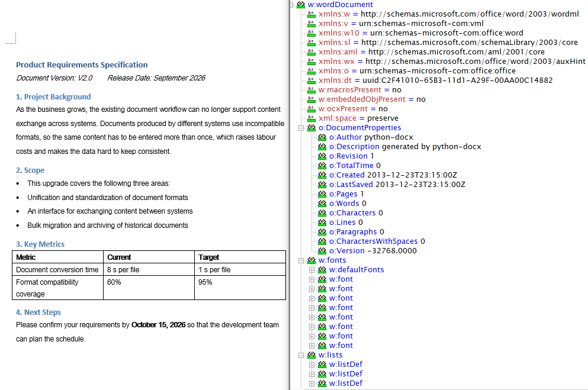Click bullet 'An interface for exchanging content between systems'
The image size is (588, 390).
pos(110,211)
